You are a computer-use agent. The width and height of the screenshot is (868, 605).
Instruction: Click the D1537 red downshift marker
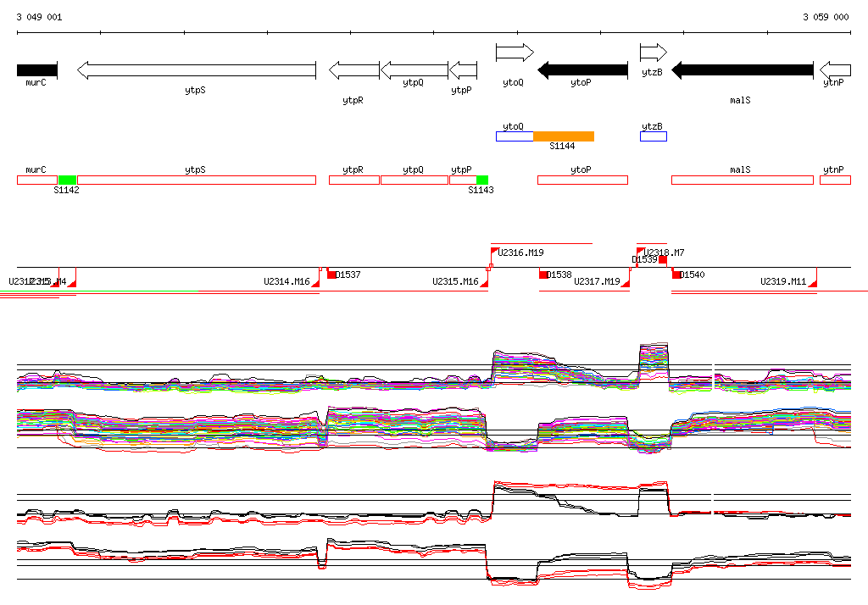[331, 275]
